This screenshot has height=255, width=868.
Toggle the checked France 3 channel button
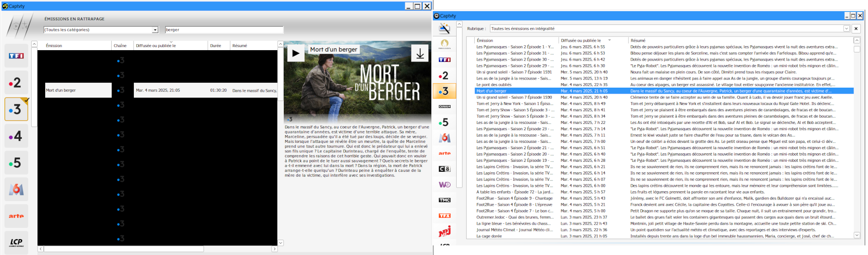coord(16,109)
